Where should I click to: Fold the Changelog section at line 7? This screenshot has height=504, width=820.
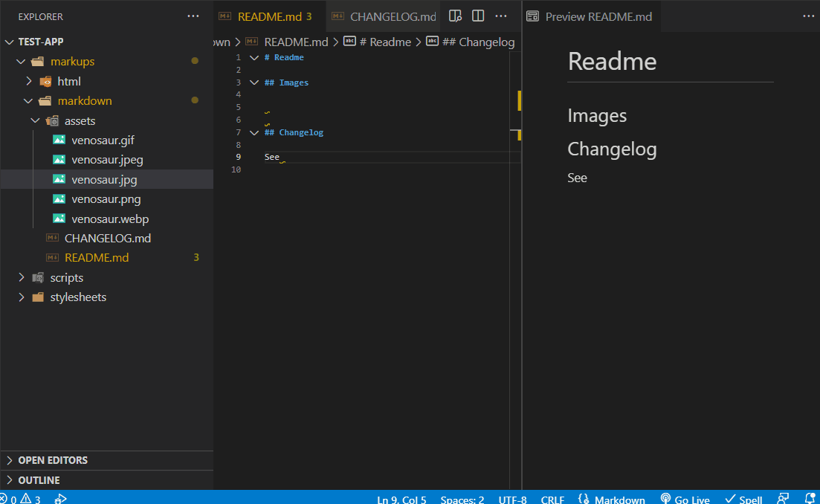click(254, 132)
